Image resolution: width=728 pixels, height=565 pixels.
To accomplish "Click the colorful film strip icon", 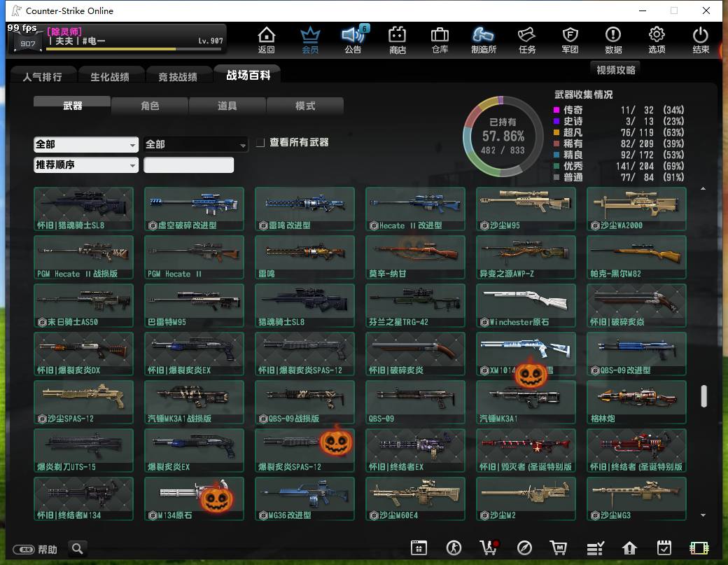I will [x=699, y=548].
